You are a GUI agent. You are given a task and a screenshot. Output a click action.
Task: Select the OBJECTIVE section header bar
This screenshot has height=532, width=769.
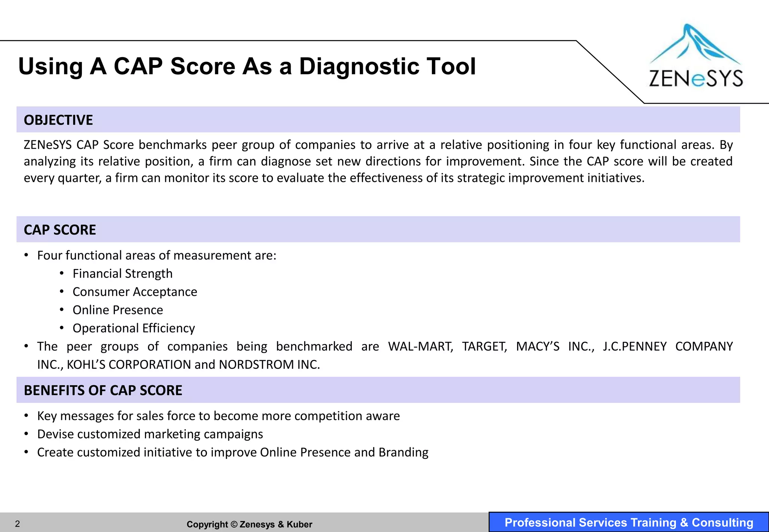378,120
